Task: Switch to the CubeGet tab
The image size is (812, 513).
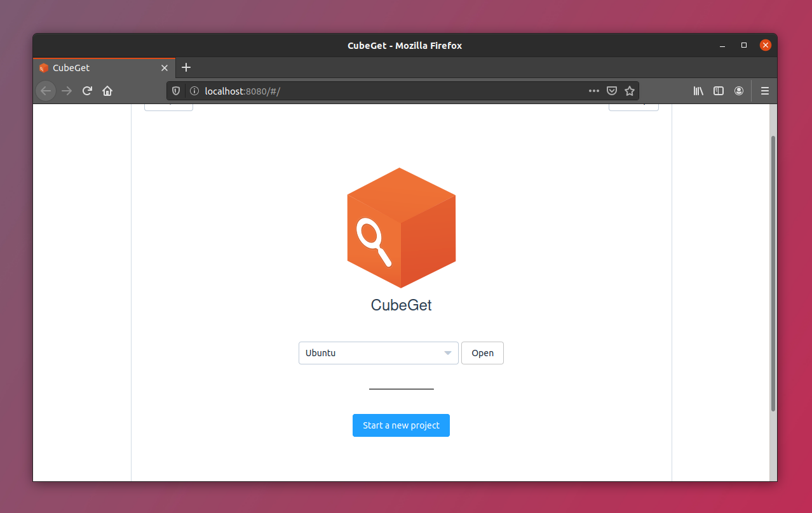Action: click(x=95, y=68)
